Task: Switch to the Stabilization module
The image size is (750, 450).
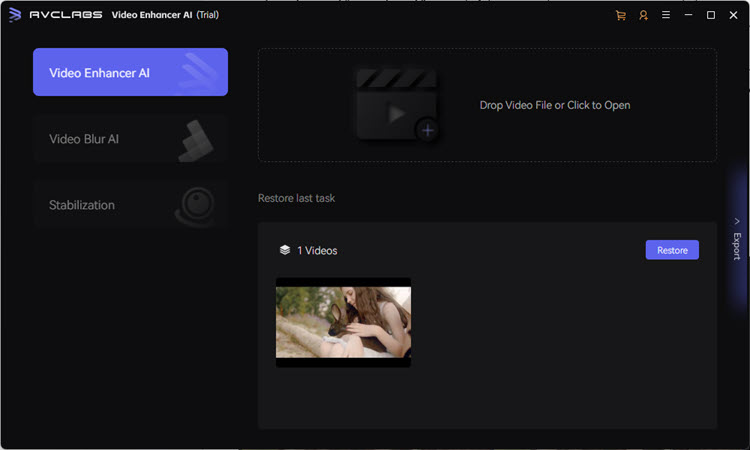Action: click(130, 205)
